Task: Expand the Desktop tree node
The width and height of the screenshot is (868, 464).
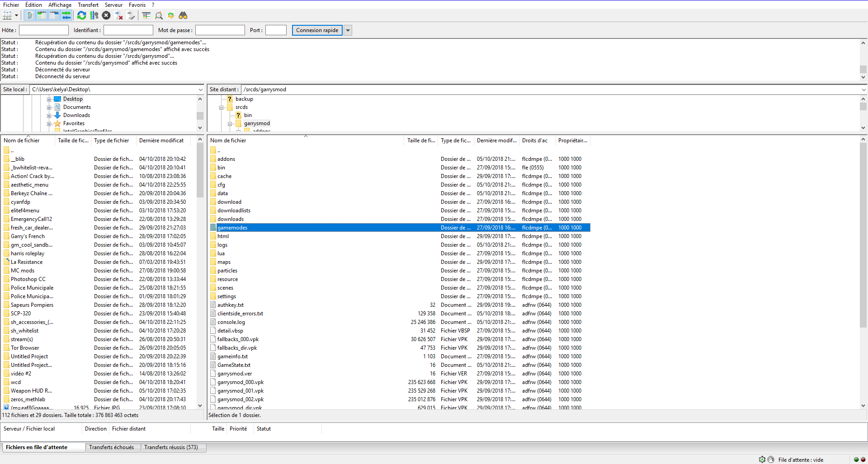Action: click(49, 99)
